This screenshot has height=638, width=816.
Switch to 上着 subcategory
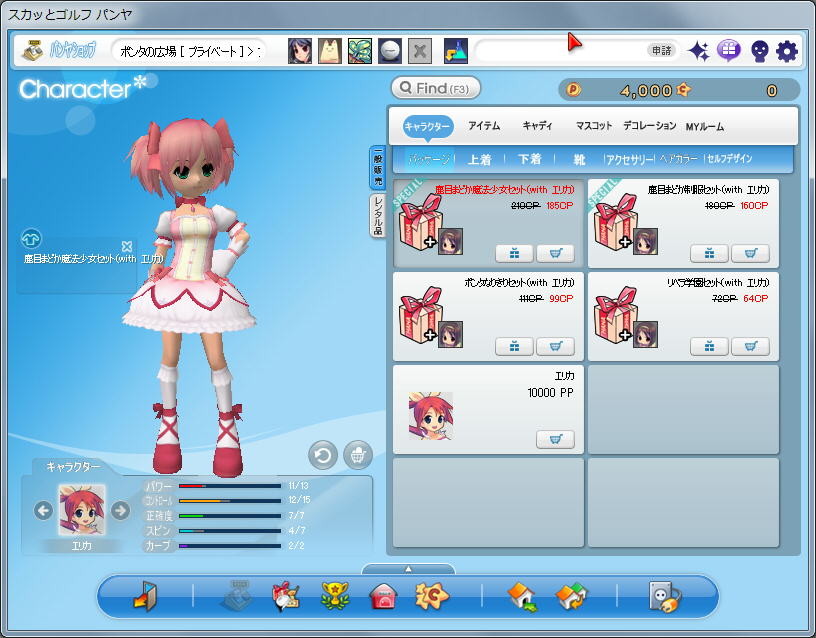tap(479, 159)
